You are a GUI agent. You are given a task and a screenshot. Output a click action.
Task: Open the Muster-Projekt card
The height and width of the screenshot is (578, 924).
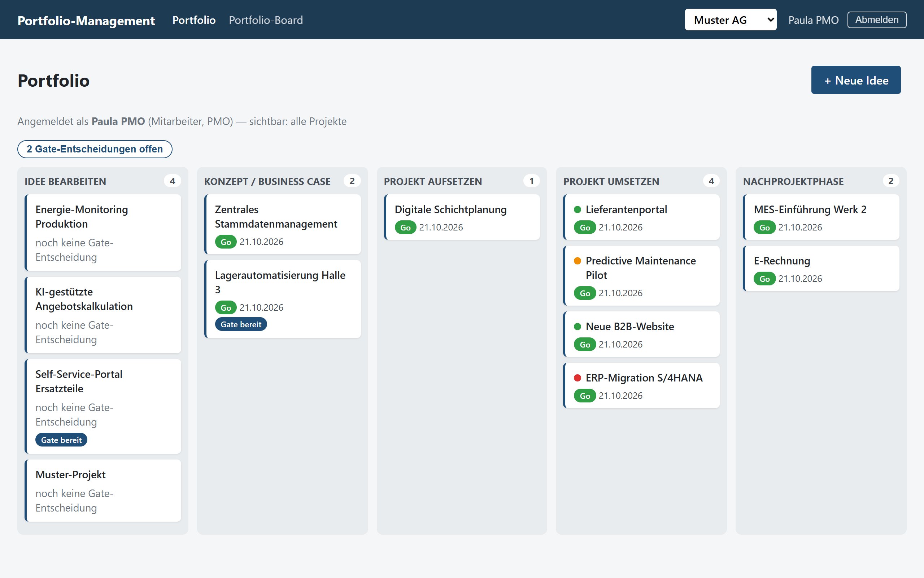pyautogui.click(x=103, y=491)
